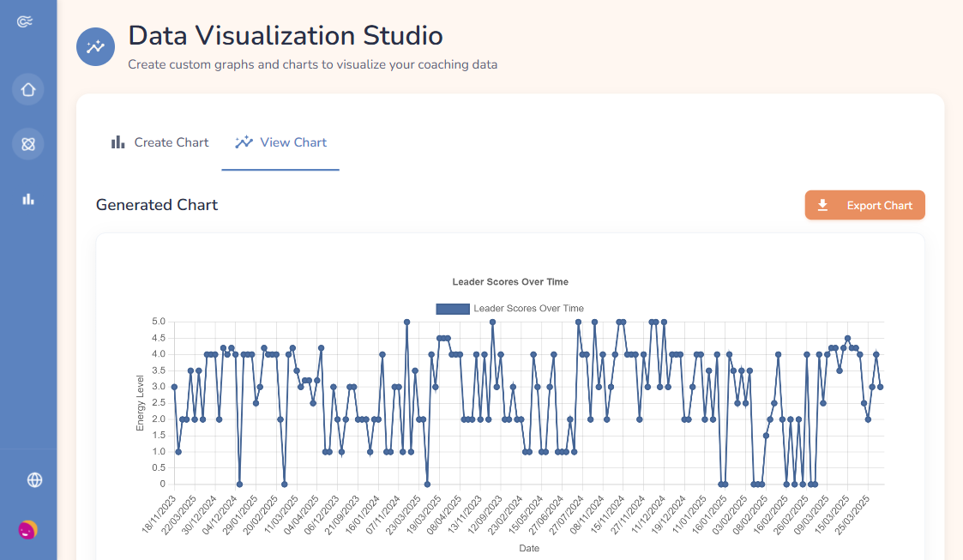Click the last data point on the chart line
Screen dimensions: 963x560
[x=880, y=387]
